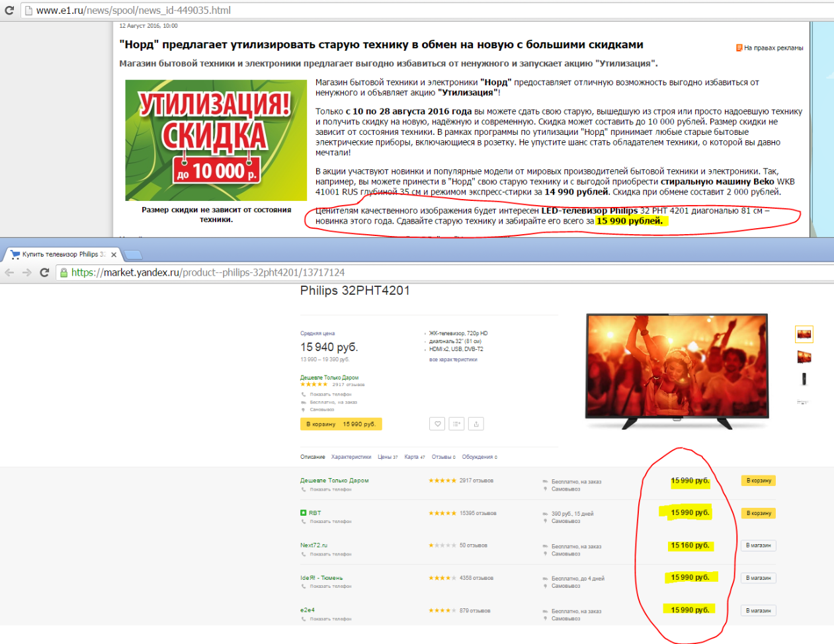The width and height of the screenshot is (834, 644).
Task: Select the second angled TV thumbnail
Action: point(804,357)
